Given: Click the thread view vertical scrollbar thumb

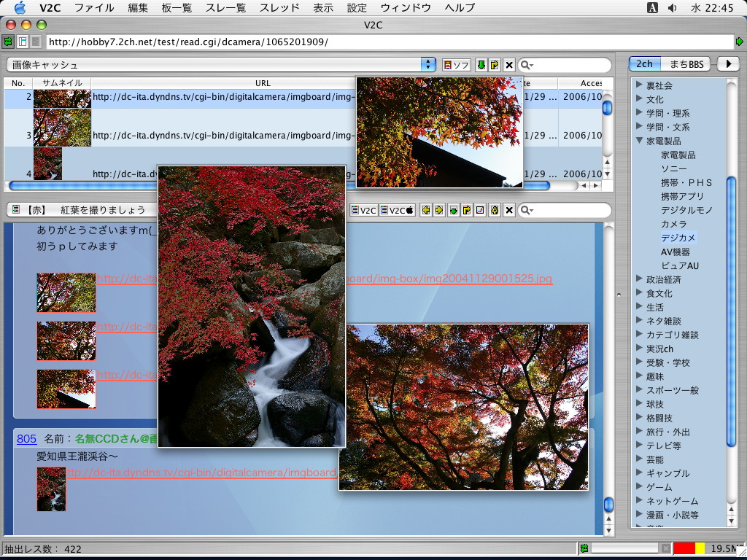Looking at the screenshot, I should (x=608, y=505).
